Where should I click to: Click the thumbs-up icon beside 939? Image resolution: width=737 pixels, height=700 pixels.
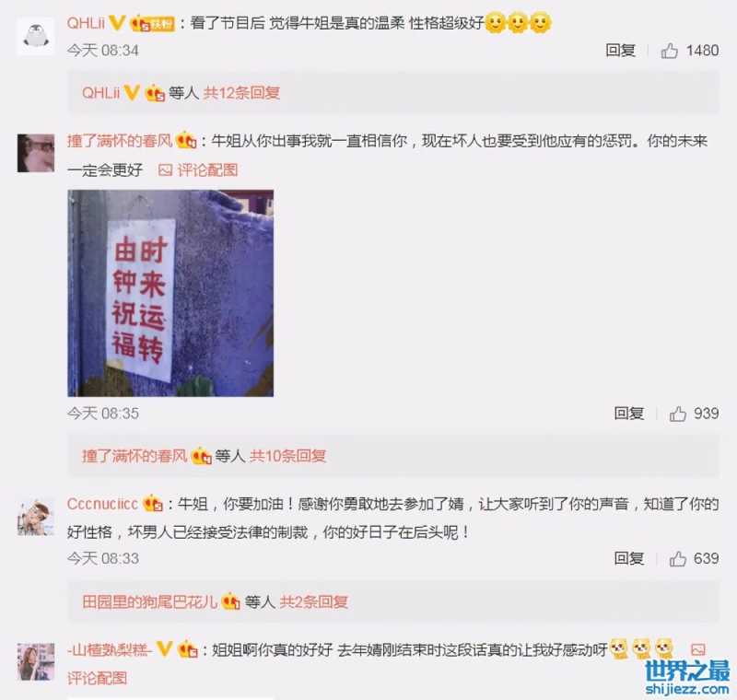point(678,414)
